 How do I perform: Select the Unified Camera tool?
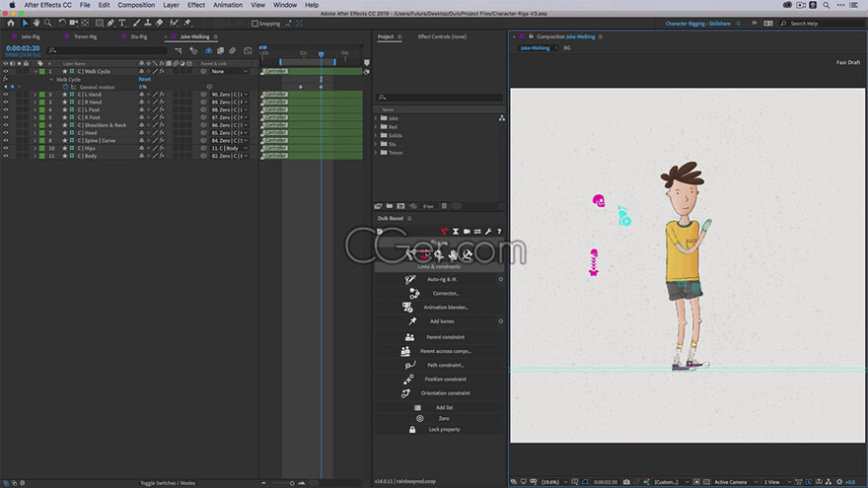tap(73, 24)
